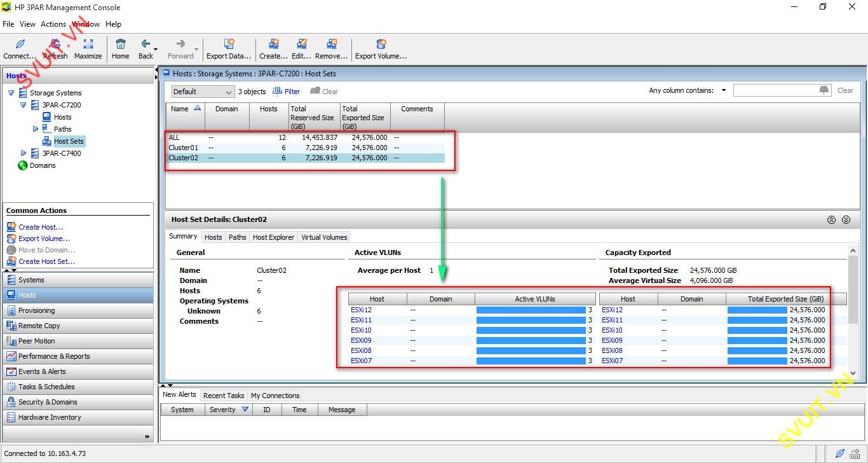868x463 pixels.
Task: Click ESXi10 Active VLUNs blue bar
Action: tap(531, 330)
